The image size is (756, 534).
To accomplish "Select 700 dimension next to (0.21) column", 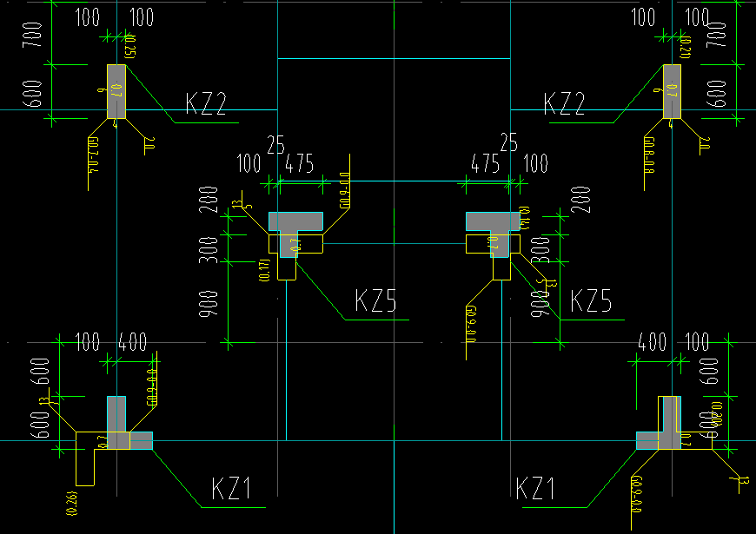I will click(717, 35).
